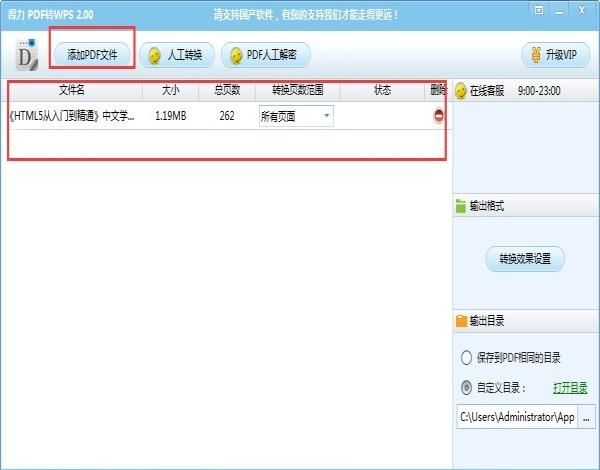Screen dimensions: 600x470
Task: Click the 转换页数范围 column header
Action: [x=297, y=90]
